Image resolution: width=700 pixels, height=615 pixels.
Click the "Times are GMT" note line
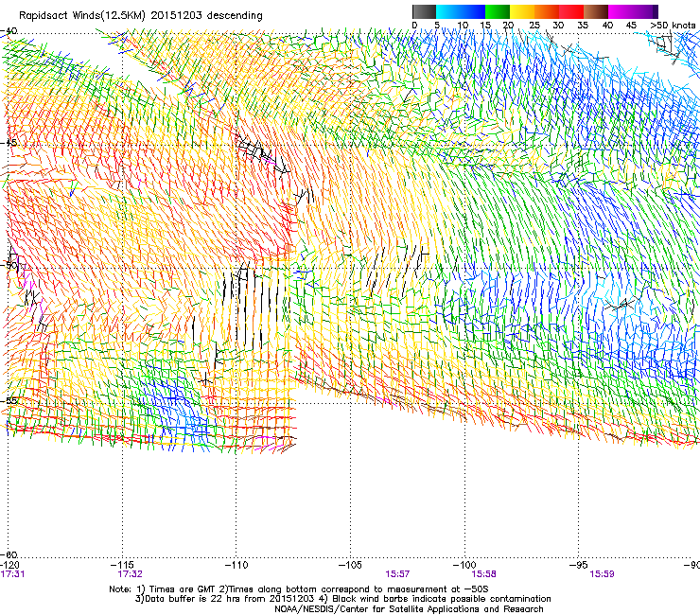(299, 589)
